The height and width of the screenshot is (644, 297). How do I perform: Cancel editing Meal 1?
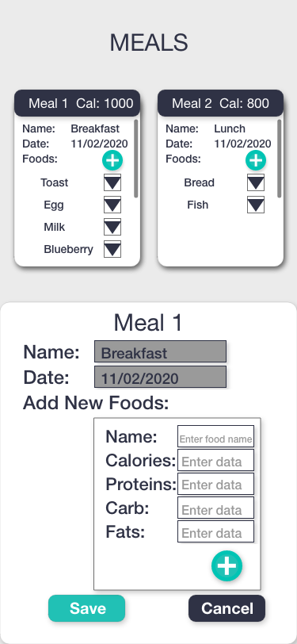[x=227, y=608]
